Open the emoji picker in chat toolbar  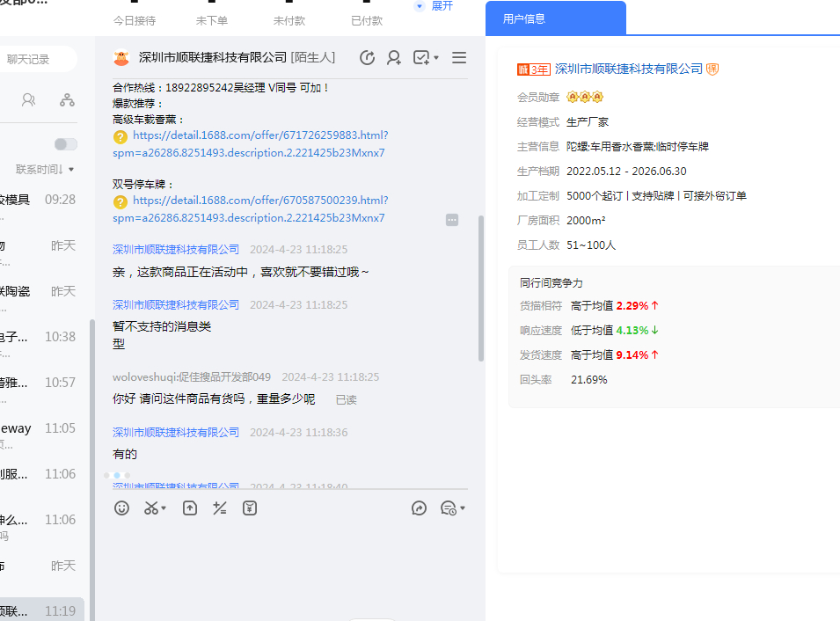pyautogui.click(x=122, y=508)
